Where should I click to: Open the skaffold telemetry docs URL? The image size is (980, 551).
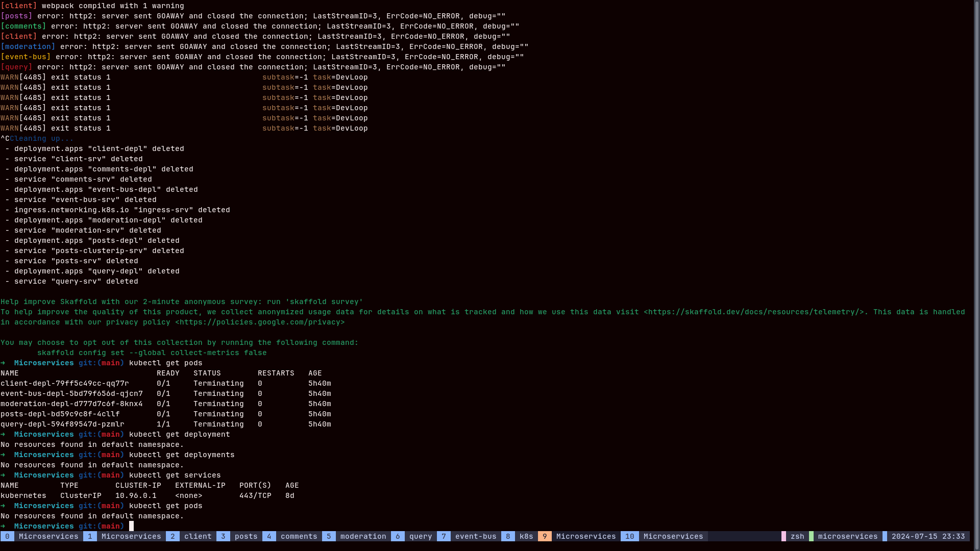pyautogui.click(x=754, y=312)
